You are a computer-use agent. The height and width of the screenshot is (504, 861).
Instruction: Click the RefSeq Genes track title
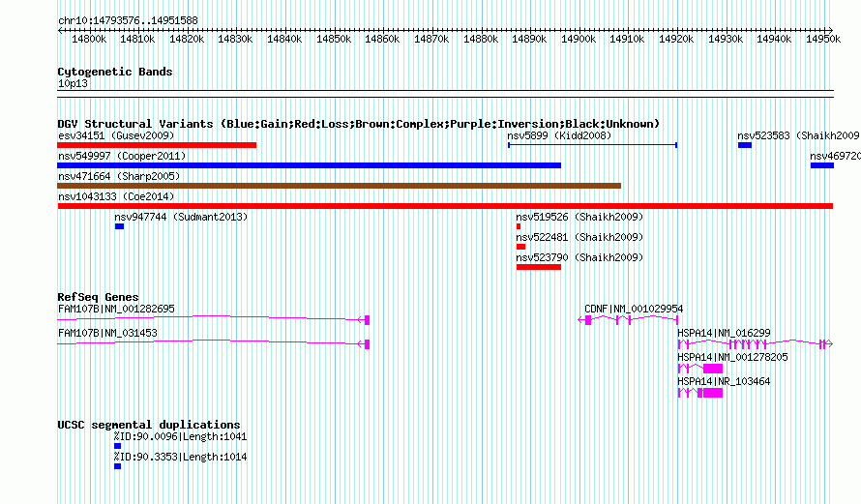click(99, 297)
